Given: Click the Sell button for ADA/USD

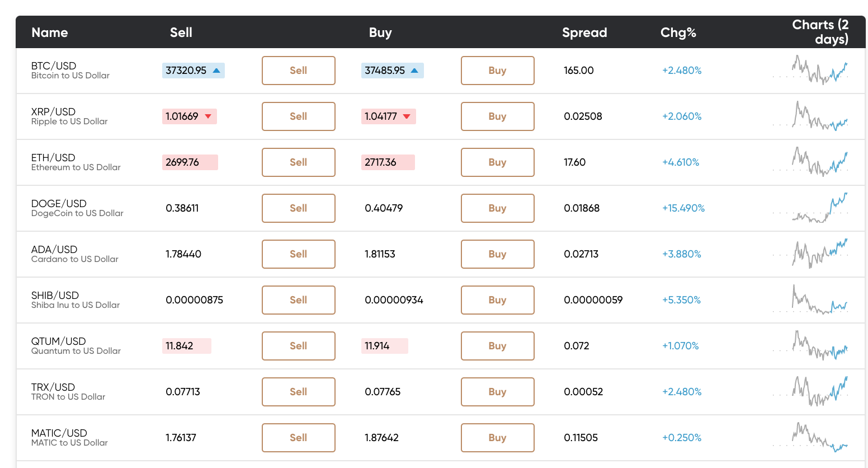Looking at the screenshot, I should coord(299,254).
